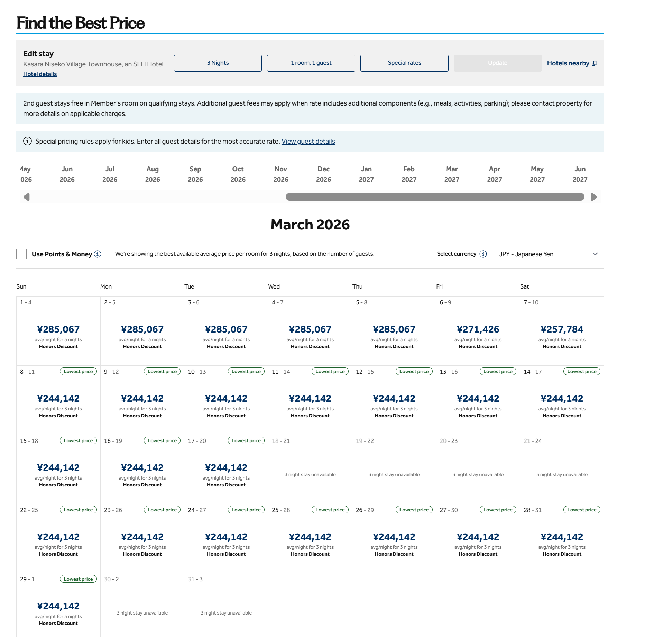Follow the View guest details link
This screenshot has width=672, height=637.
coord(308,141)
